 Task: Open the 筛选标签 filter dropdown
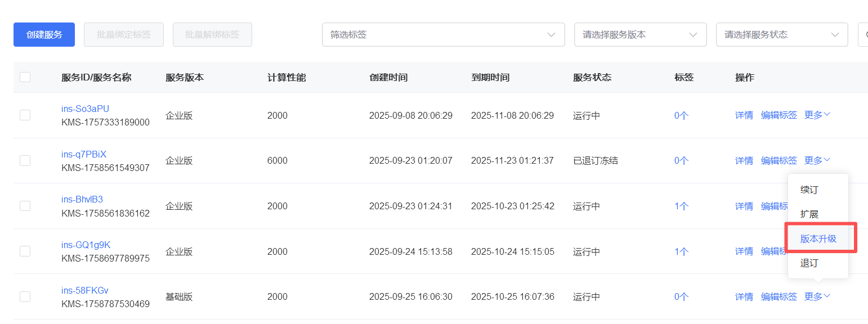tap(443, 35)
